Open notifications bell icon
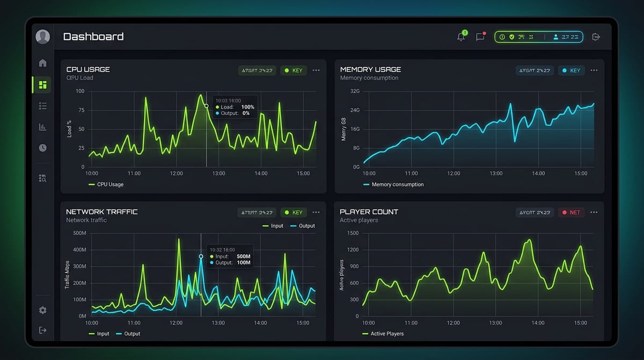The width and height of the screenshot is (644, 360). 461,37
